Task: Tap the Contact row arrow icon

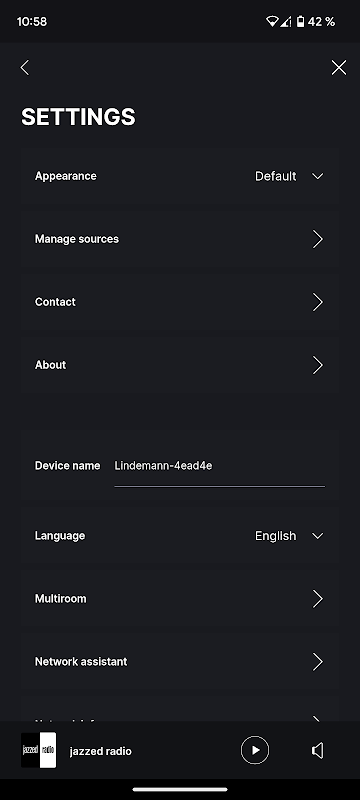Action: click(x=318, y=302)
